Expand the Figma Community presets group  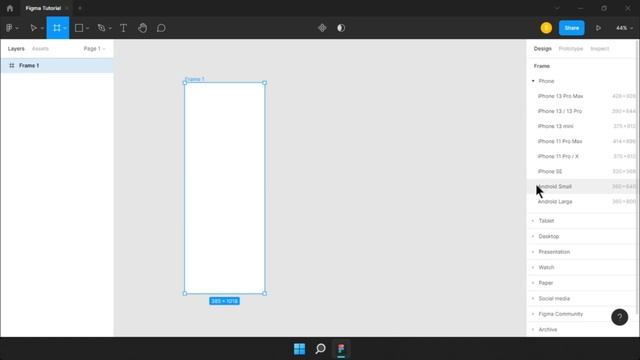[x=533, y=314]
